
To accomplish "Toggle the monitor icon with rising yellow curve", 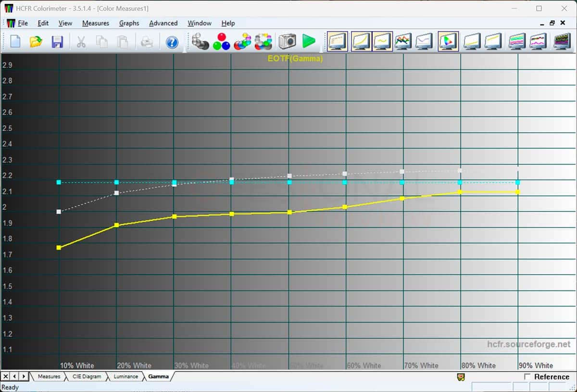I will [361, 41].
